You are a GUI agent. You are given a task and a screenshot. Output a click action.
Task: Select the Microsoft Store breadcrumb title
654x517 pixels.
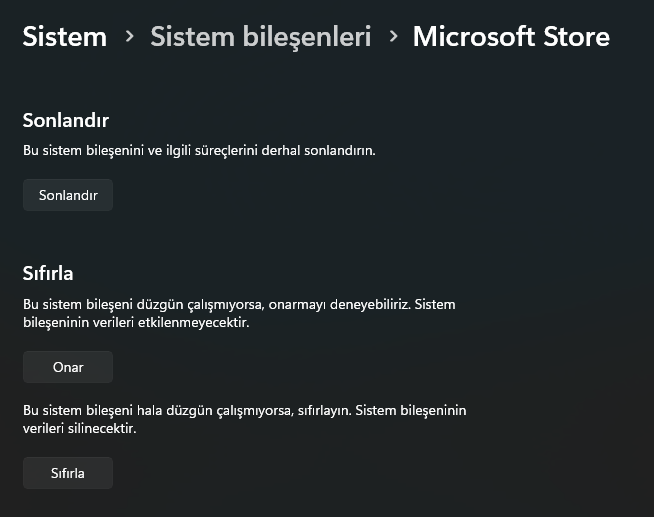(510, 37)
